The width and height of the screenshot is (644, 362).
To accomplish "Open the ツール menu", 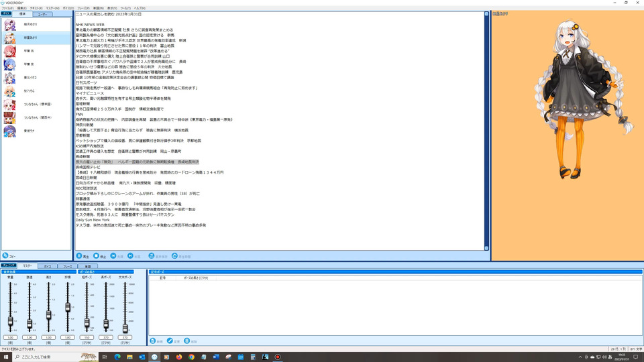I will click(x=125, y=8).
